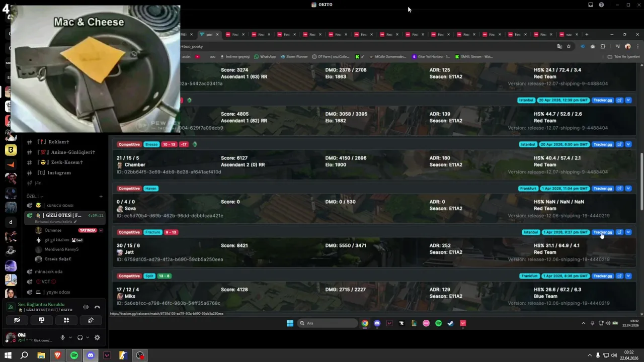Screen dimensions: 644x362
Task: Click the browser page vertical scrollbar
Action: pyautogui.click(x=641, y=181)
